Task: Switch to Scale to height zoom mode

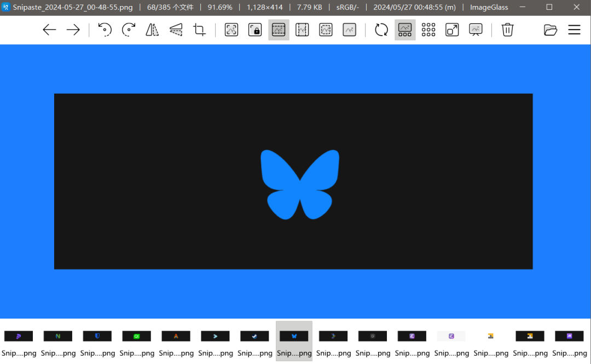Action: tap(302, 30)
